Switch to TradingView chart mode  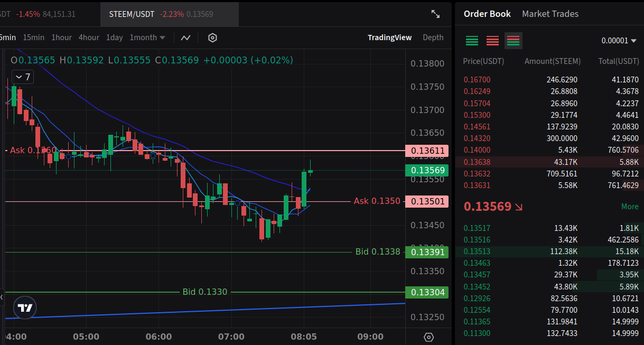point(389,38)
